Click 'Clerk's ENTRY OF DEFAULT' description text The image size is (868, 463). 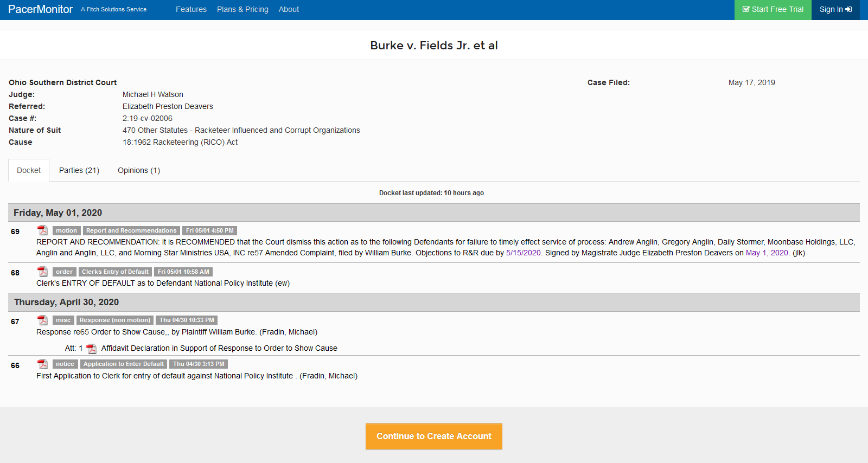pyautogui.click(x=163, y=283)
